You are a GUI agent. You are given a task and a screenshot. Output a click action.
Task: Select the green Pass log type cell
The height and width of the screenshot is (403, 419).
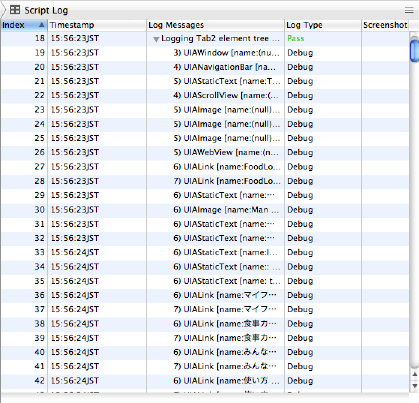[x=296, y=39]
